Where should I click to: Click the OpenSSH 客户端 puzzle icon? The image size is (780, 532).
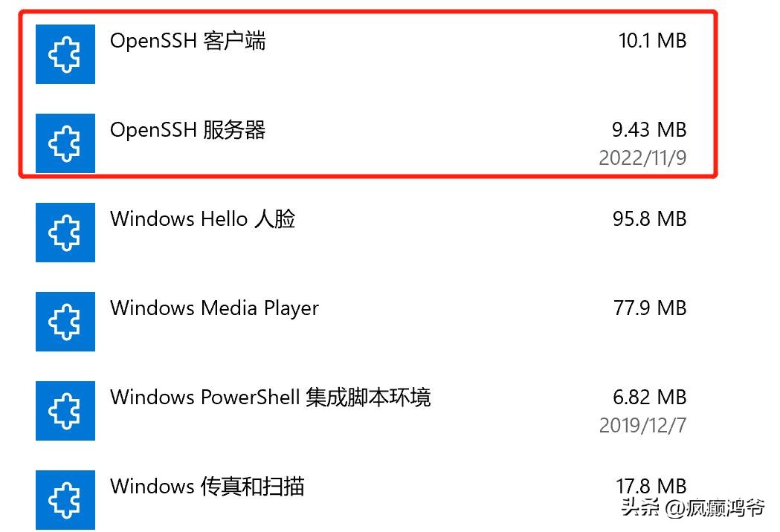[65, 53]
